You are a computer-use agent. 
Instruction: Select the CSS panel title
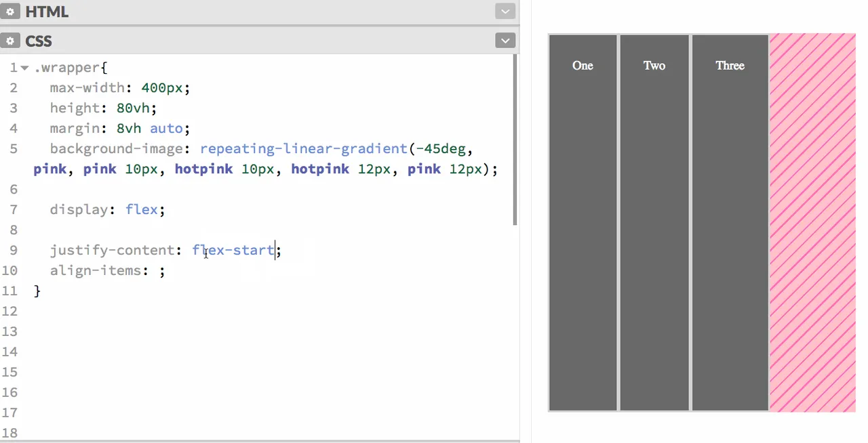tap(39, 41)
